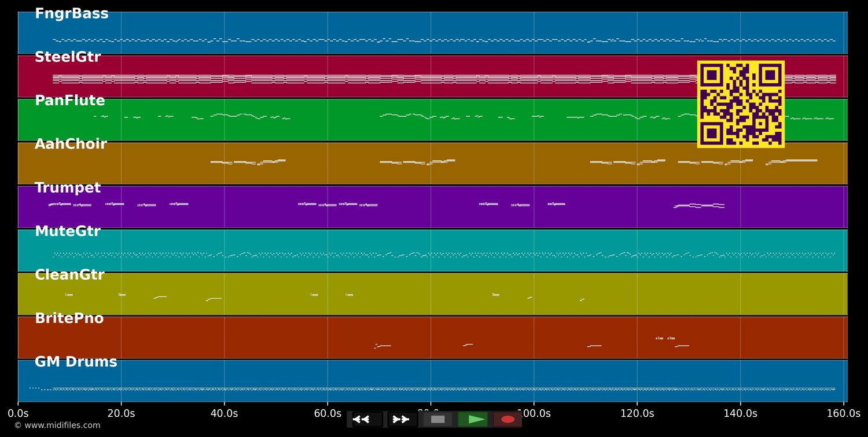Click the Rewind icon

click(362, 419)
